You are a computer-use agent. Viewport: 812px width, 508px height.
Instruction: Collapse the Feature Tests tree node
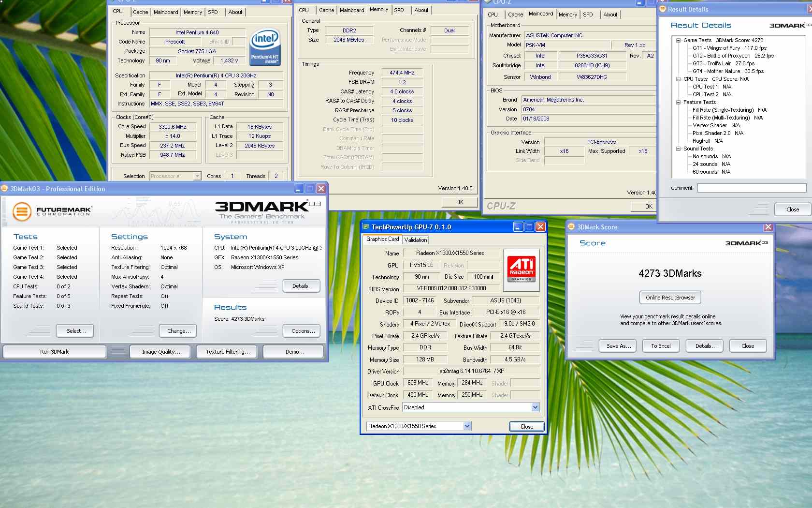point(678,102)
